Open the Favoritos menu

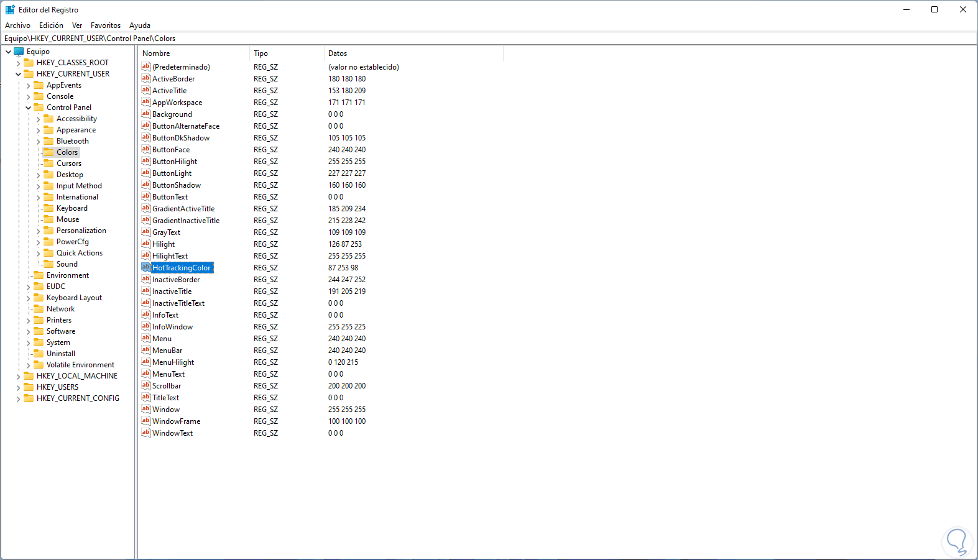pos(106,25)
